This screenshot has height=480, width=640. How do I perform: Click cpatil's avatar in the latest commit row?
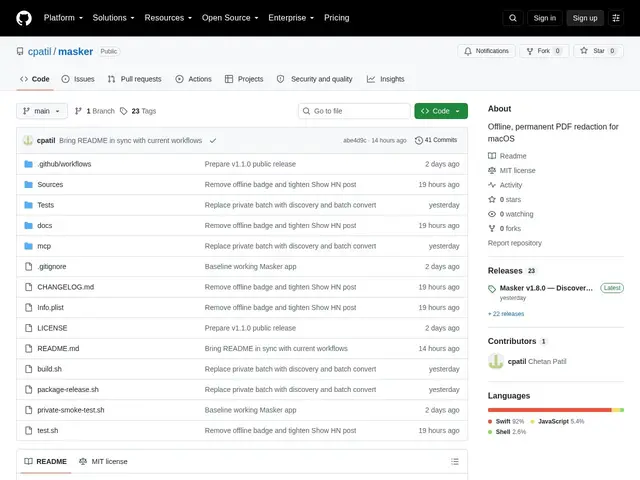tap(28, 140)
